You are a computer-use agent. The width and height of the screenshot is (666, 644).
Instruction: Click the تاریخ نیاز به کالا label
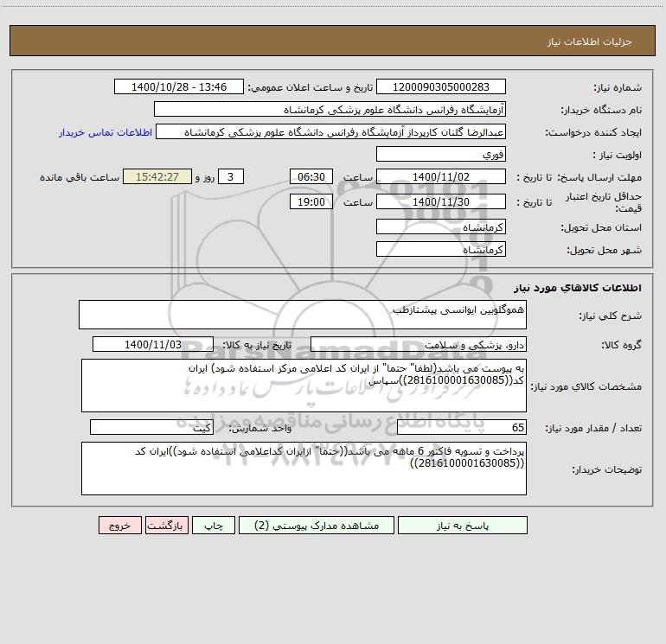[x=257, y=345]
